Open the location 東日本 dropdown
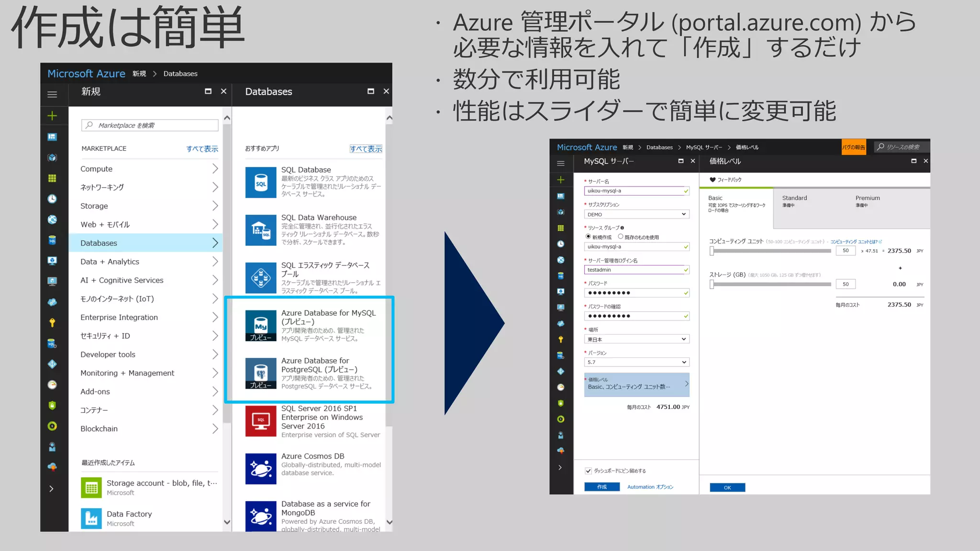Screen dimensions: 980x551 [636, 339]
